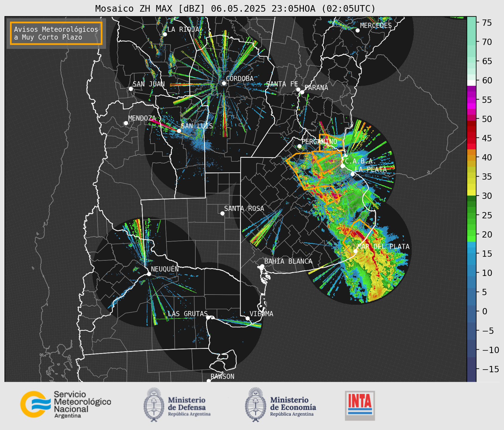Click the colorbar label 60
The image size is (504, 430).
tap(487, 80)
